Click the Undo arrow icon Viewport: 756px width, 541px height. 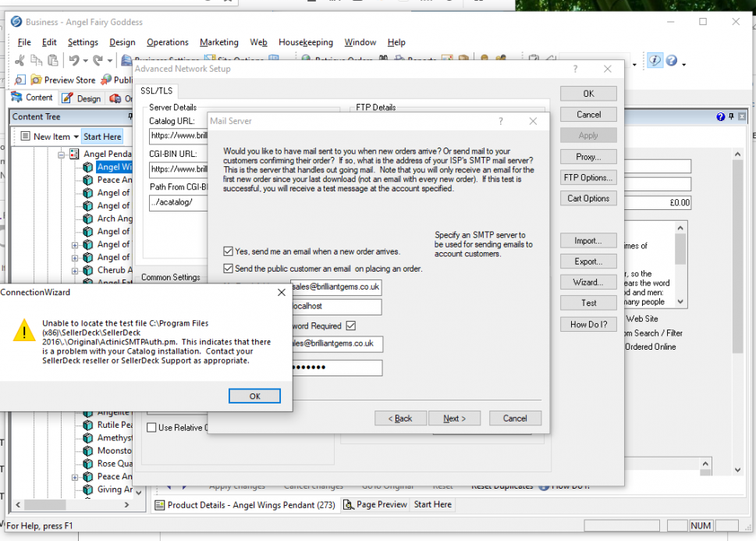click(x=74, y=61)
